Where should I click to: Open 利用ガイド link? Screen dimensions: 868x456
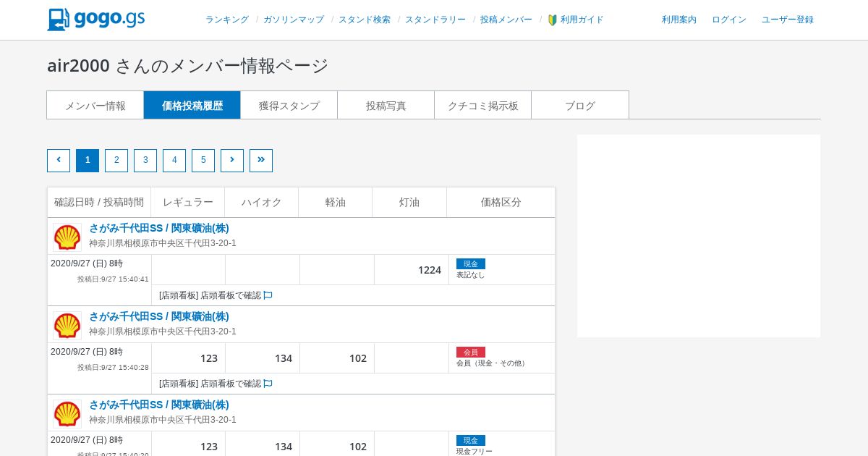[582, 20]
